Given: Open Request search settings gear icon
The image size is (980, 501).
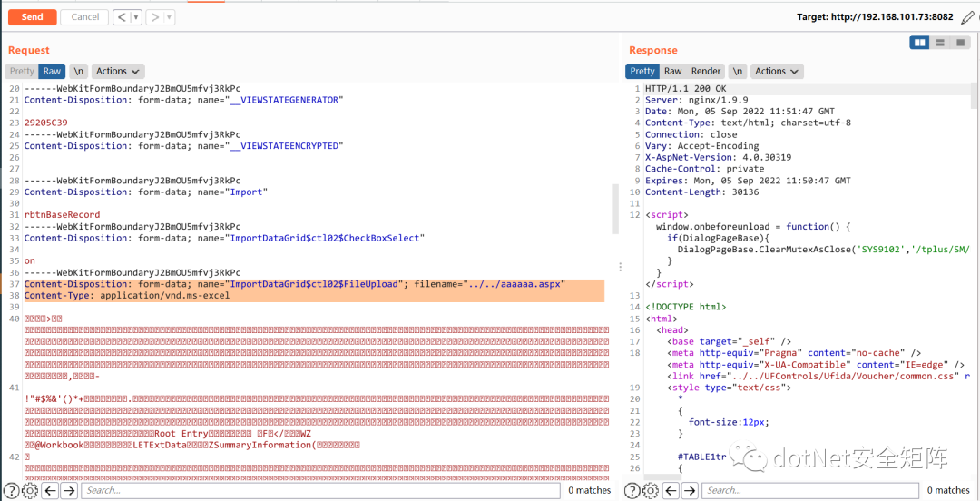Looking at the screenshot, I should click(x=30, y=490).
